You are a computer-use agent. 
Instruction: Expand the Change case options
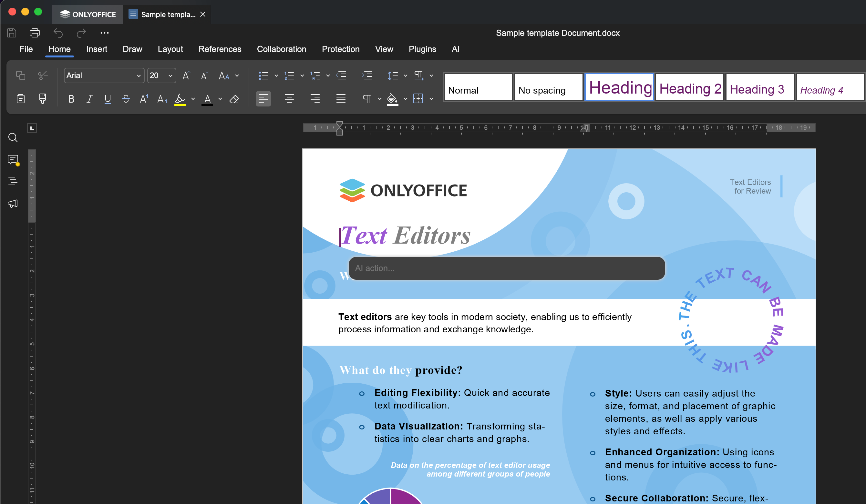pos(237,76)
